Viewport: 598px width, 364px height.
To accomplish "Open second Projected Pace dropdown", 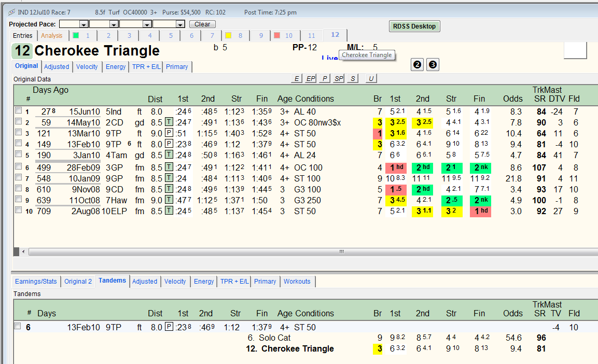I will point(114,24).
